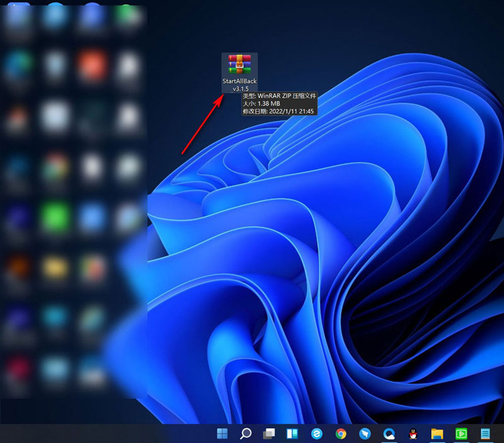Open the Windows Start menu
The width and height of the screenshot is (504, 443).
(223, 434)
